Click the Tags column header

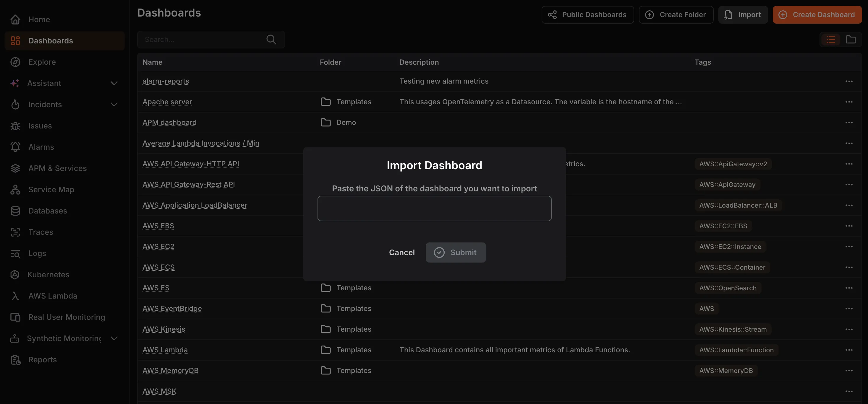click(703, 62)
